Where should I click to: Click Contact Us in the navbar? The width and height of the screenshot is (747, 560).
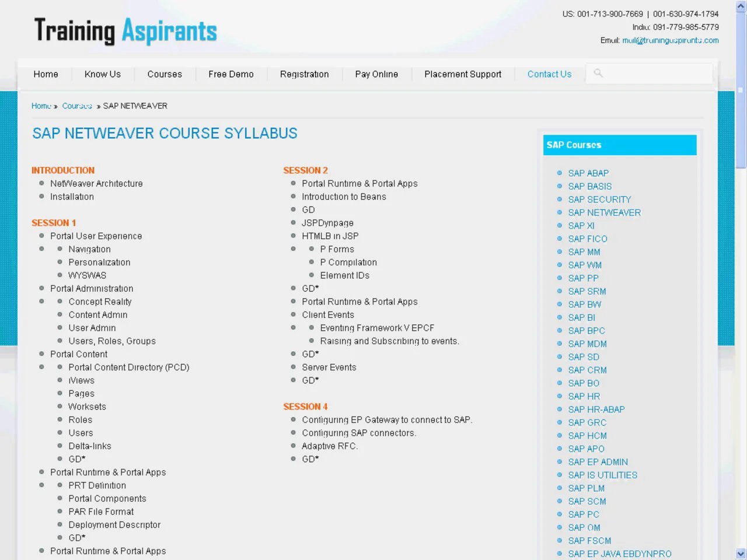click(549, 74)
